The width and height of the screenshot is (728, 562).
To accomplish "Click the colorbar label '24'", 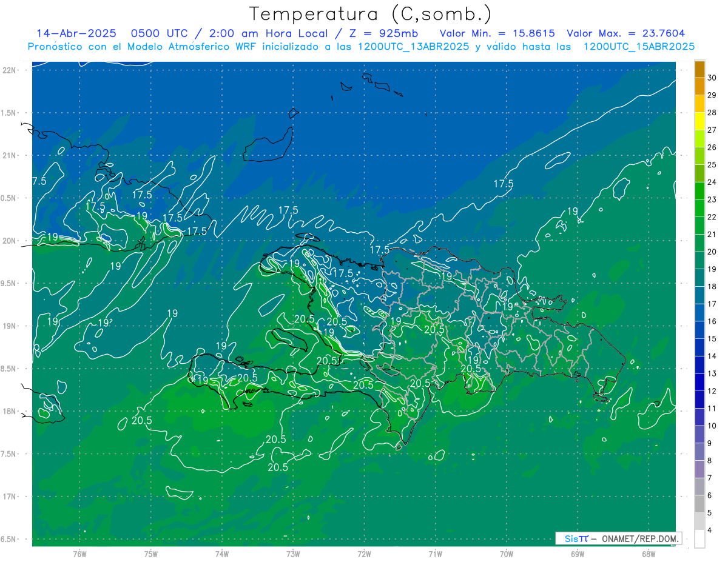I will (712, 182).
